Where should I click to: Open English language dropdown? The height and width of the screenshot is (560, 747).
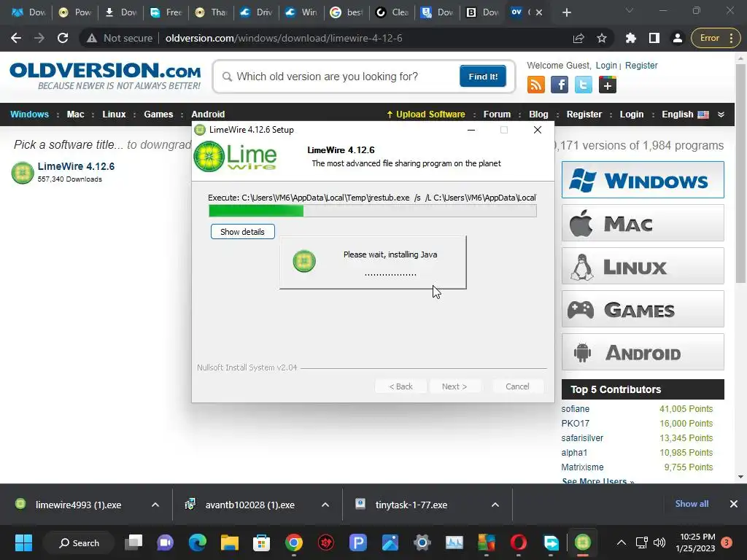[685, 114]
